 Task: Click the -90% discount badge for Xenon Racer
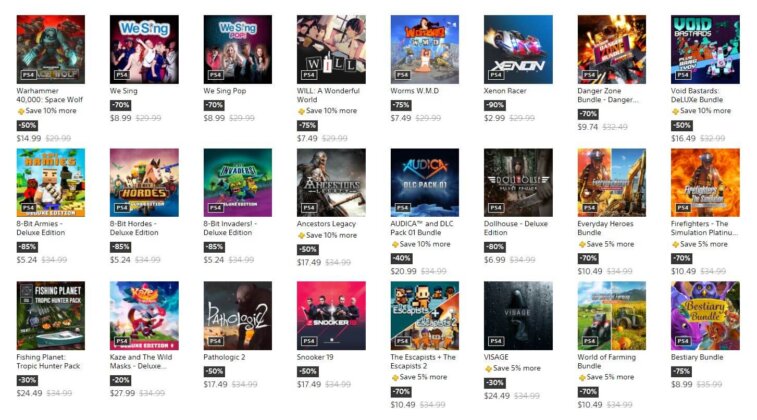(x=495, y=105)
